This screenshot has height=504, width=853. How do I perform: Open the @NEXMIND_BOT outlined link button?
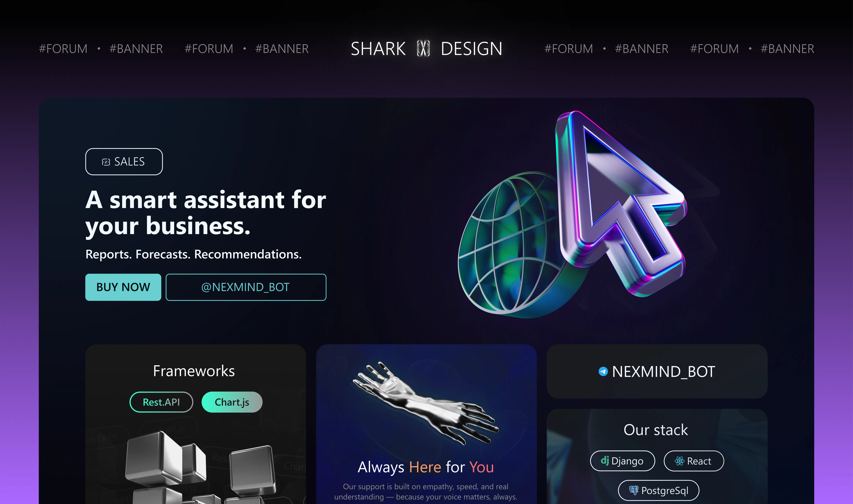[246, 287]
